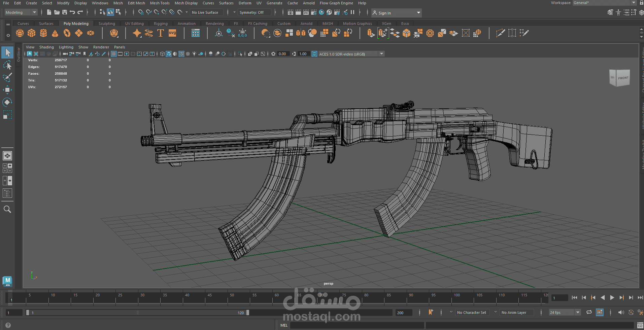Select the Polygon Type tool on the shelf
The height and width of the screenshot is (330, 644).
[161, 33]
